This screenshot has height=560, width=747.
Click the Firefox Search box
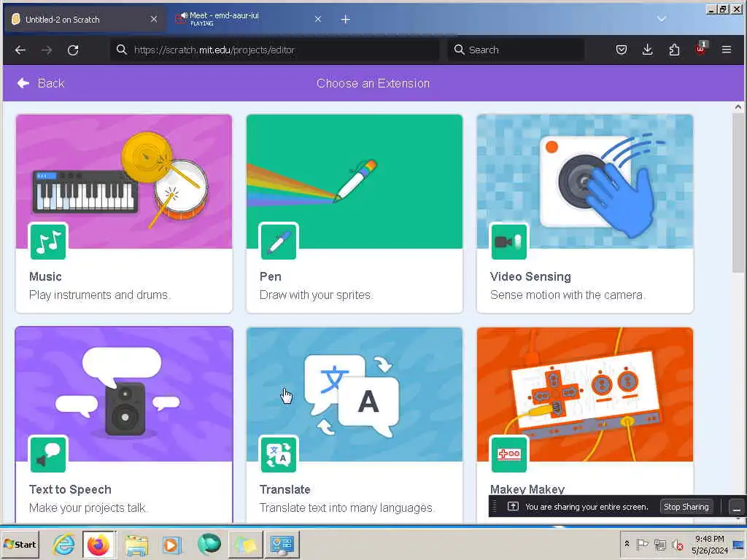(x=516, y=50)
